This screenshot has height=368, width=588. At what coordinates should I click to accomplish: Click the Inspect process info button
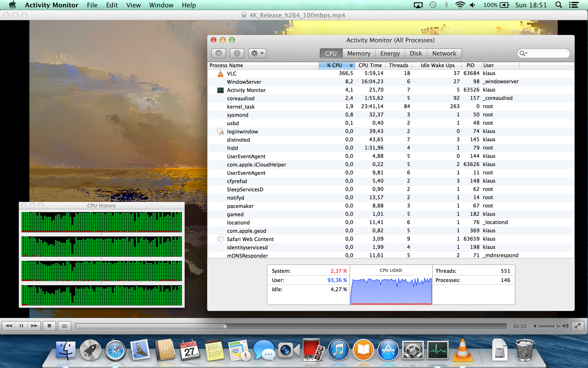(x=237, y=53)
